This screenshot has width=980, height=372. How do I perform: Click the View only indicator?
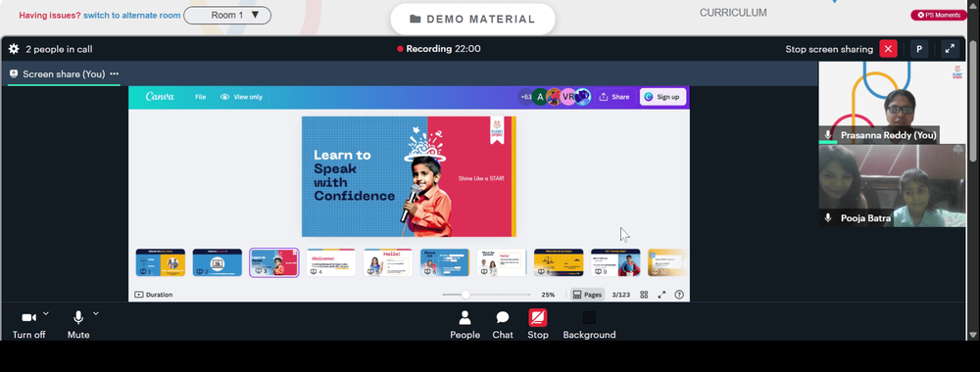pyautogui.click(x=241, y=97)
